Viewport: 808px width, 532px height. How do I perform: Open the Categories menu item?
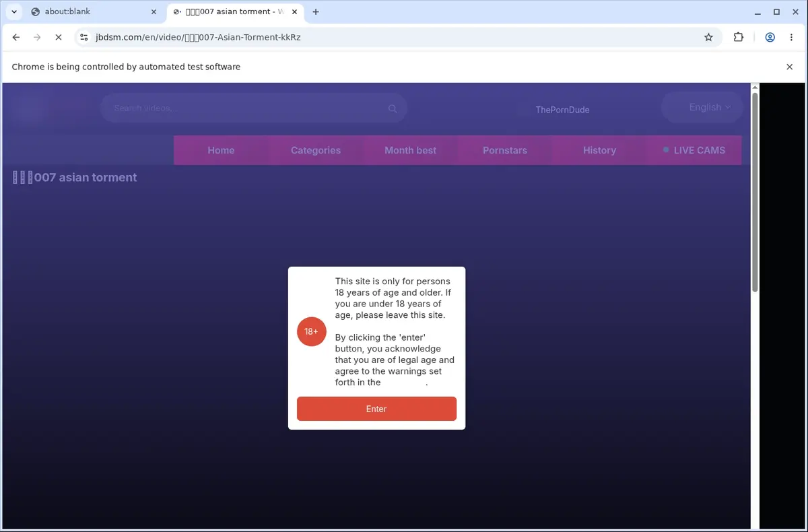[316, 150]
